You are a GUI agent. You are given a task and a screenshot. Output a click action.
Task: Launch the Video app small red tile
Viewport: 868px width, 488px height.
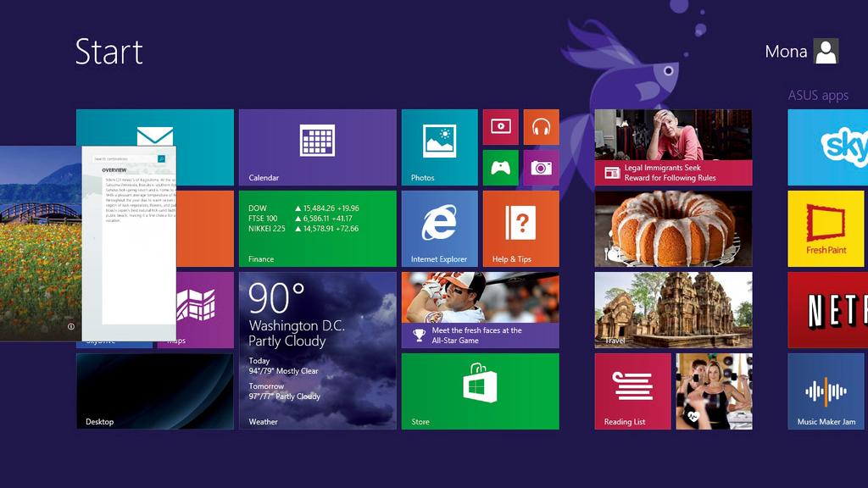coord(500,127)
